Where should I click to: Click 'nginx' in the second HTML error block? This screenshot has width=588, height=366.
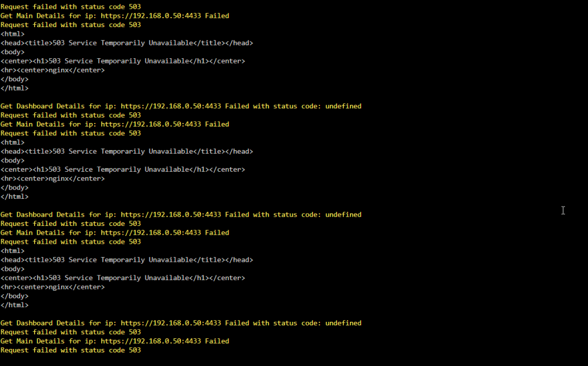pyautogui.click(x=59, y=178)
